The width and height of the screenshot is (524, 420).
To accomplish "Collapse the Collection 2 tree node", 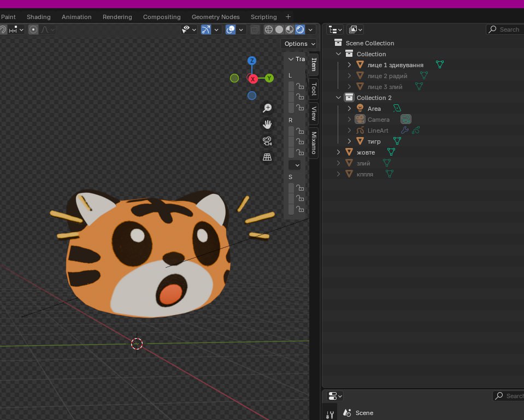I will 339,98.
